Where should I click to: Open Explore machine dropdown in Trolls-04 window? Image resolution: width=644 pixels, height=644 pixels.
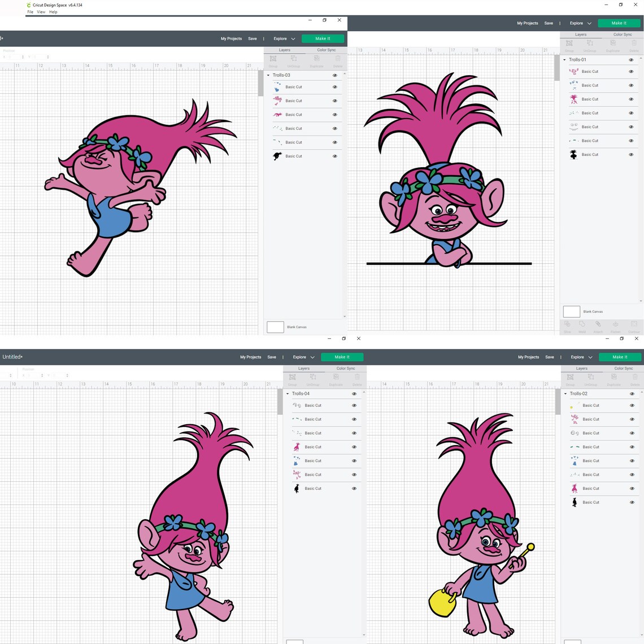tap(303, 358)
